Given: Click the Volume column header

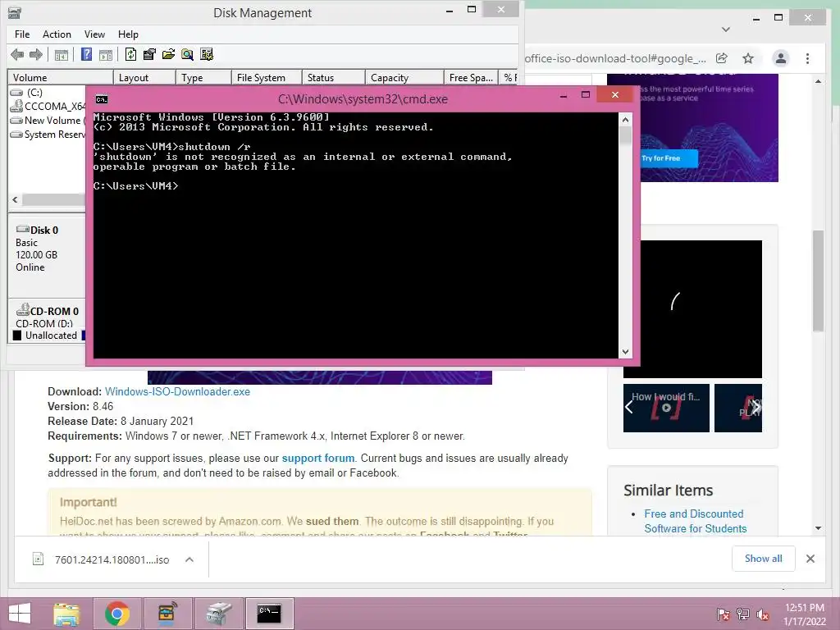Looking at the screenshot, I should click(x=61, y=78).
